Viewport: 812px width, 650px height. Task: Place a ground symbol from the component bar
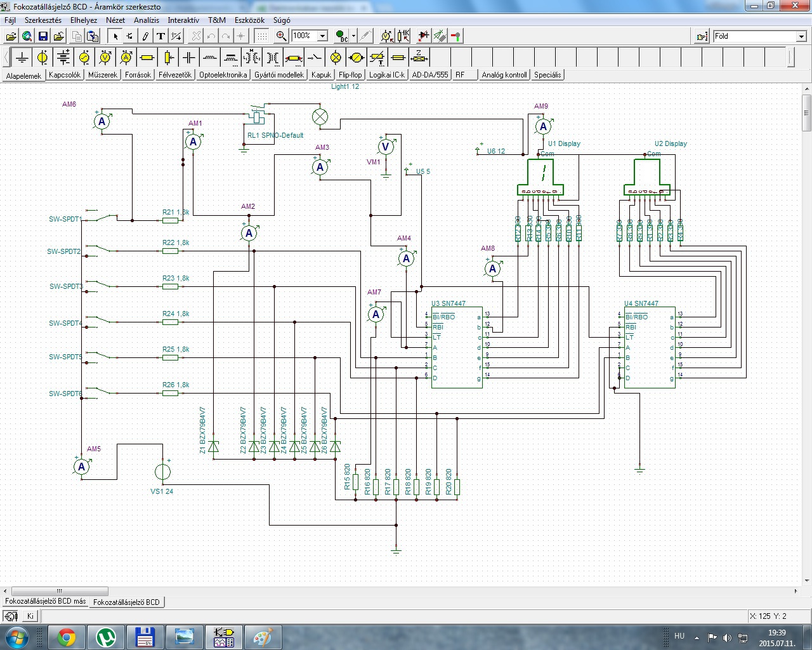[x=22, y=58]
